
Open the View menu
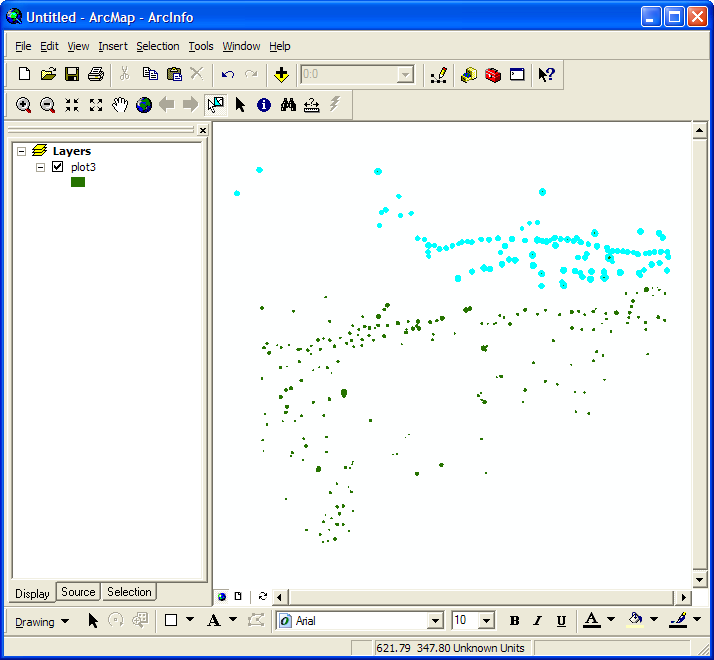tap(78, 46)
